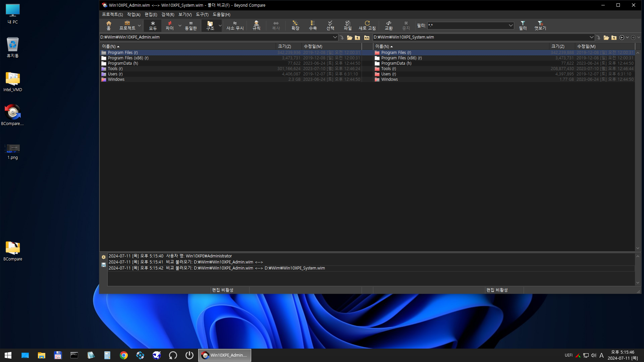Open left path history dropdown arrow
The image size is (644, 362).
335,37
